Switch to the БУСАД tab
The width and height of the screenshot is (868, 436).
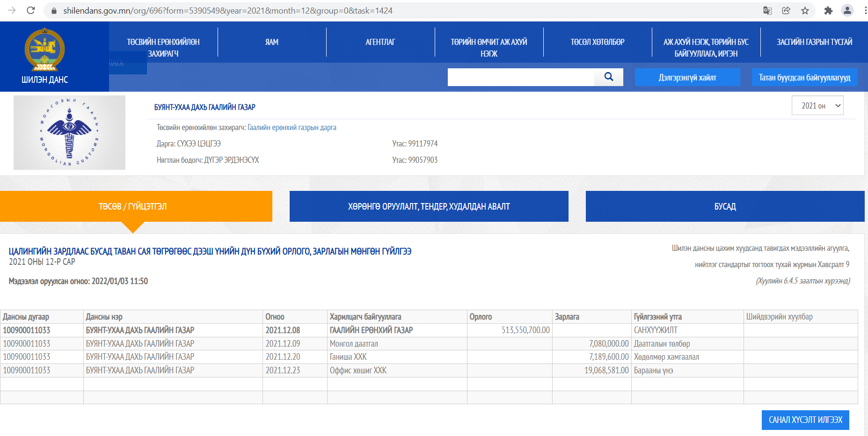pyautogui.click(x=725, y=206)
